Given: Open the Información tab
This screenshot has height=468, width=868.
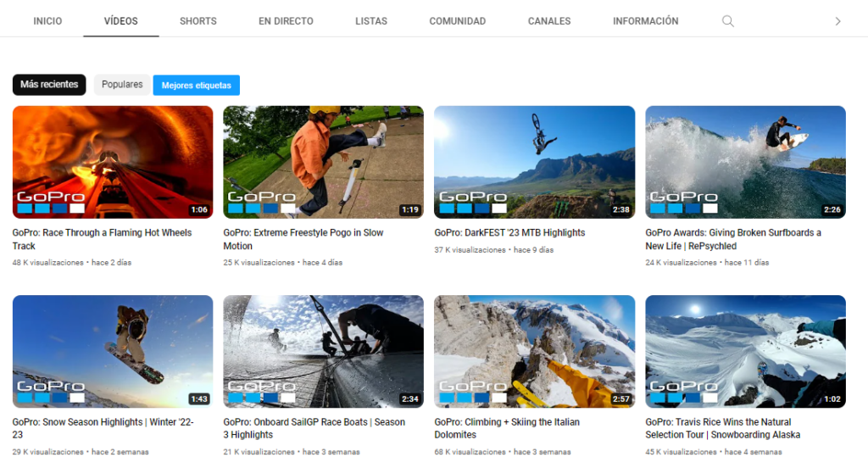Looking at the screenshot, I should (645, 21).
